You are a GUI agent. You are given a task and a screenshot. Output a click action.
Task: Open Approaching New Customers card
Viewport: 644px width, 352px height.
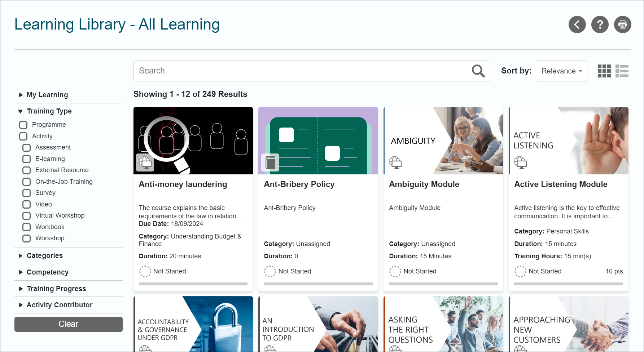pyautogui.click(x=569, y=324)
